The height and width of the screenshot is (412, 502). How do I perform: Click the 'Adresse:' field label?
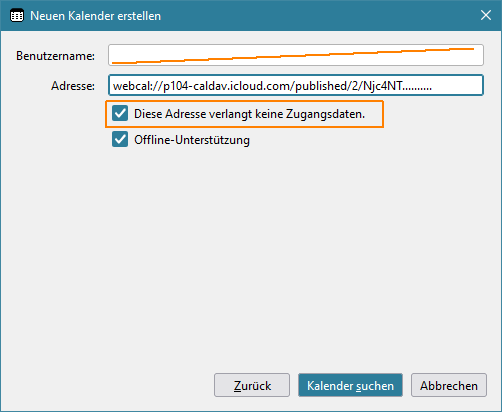(x=73, y=86)
